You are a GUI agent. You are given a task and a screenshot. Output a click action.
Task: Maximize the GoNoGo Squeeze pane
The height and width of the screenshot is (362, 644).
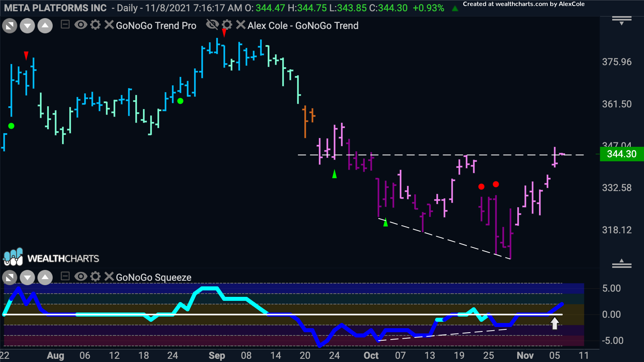point(10,278)
